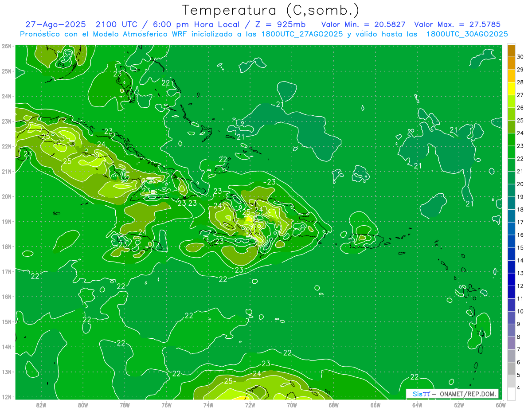The height and width of the screenshot is (411, 532).
Task: Click the legend scale label '18'
Action: (520, 209)
